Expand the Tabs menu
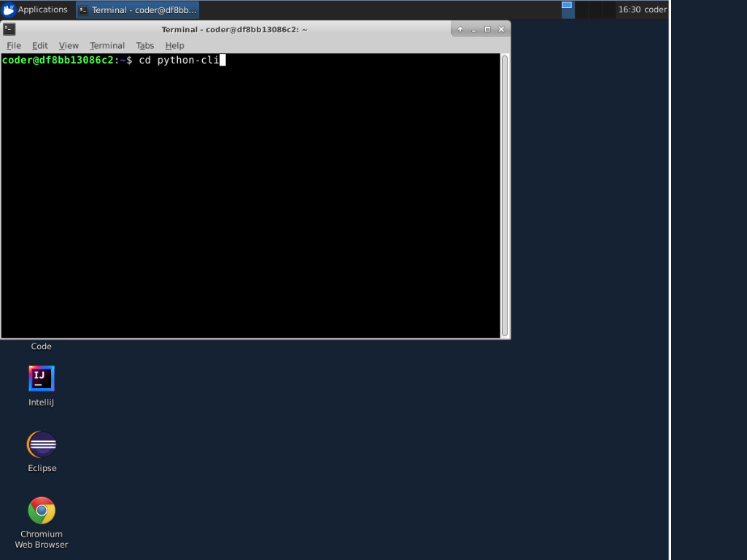Image resolution: width=747 pixels, height=560 pixels. [x=144, y=45]
